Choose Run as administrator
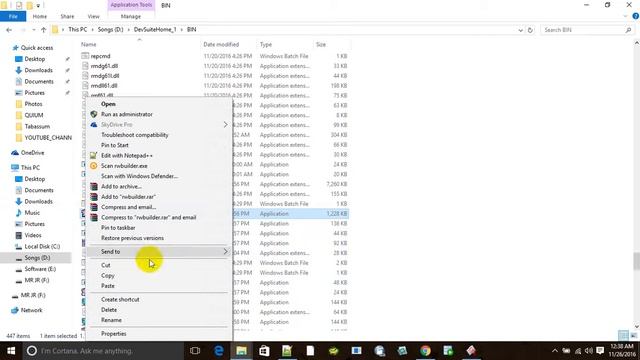The width and height of the screenshot is (640, 360). [127, 114]
